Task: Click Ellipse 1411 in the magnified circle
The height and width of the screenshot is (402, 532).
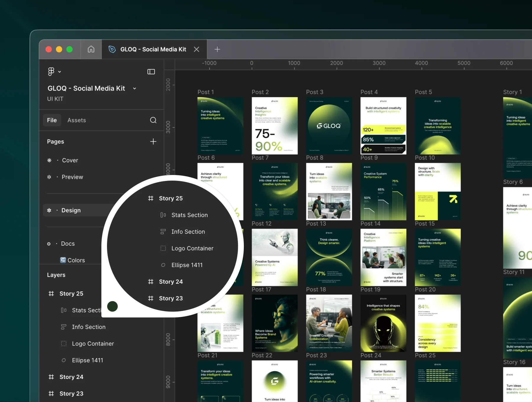Action: point(187,265)
